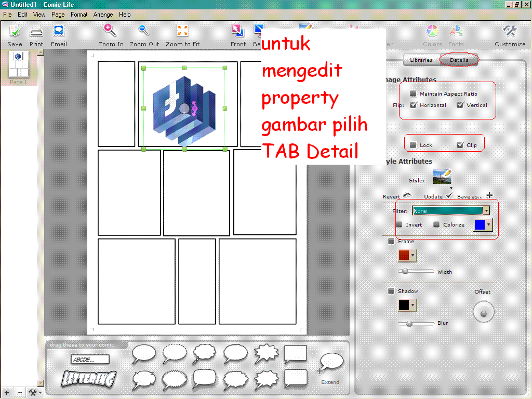Click the page list scroll-down arrow
532x399 pixels.
(41, 383)
